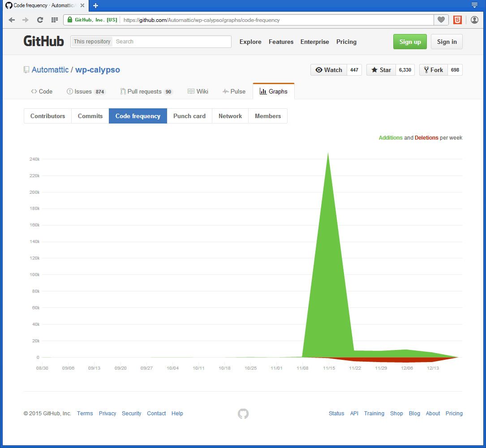
Task: Switch to the Issues tab
Action: point(86,91)
